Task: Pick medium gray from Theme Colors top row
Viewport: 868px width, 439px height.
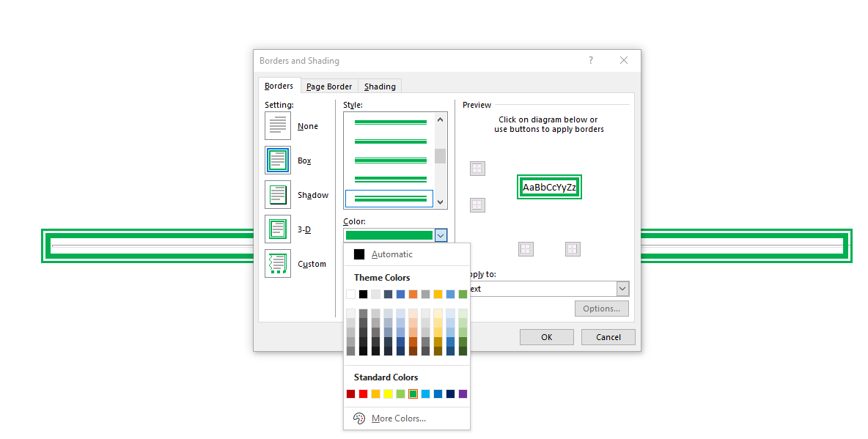Action: coord(425,294)
